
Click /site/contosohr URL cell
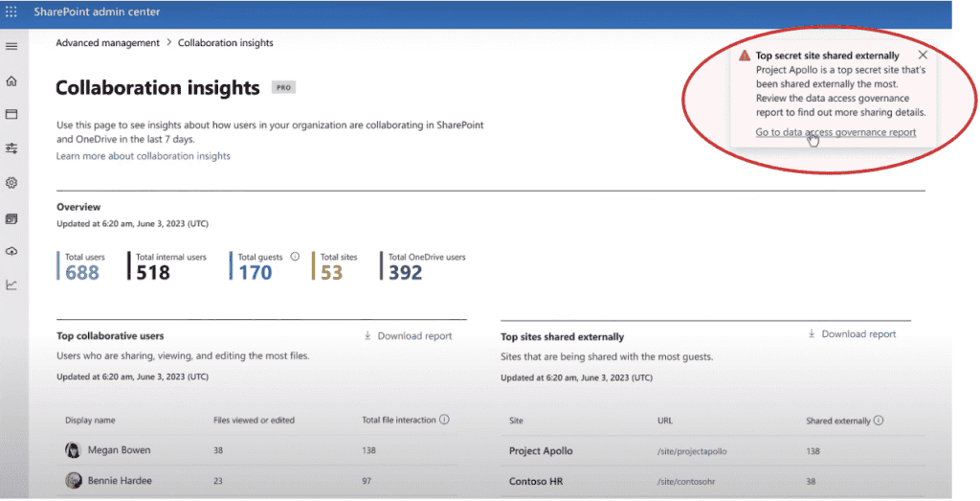point(686,482)
